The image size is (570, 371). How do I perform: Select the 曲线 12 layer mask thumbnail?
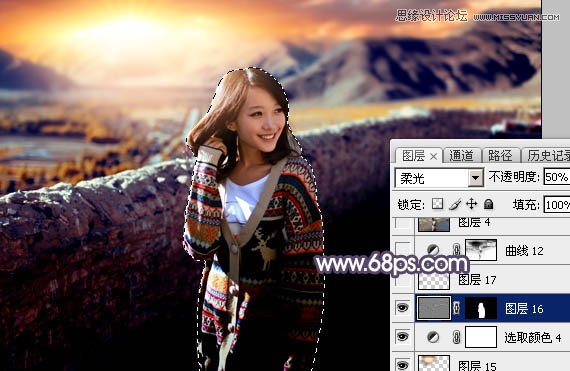pos(481,250)
